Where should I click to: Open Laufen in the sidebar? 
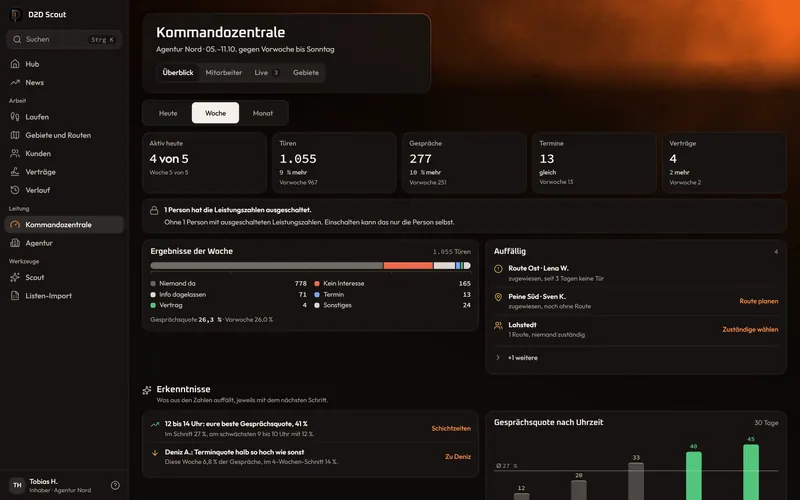(x=64, y=117)
